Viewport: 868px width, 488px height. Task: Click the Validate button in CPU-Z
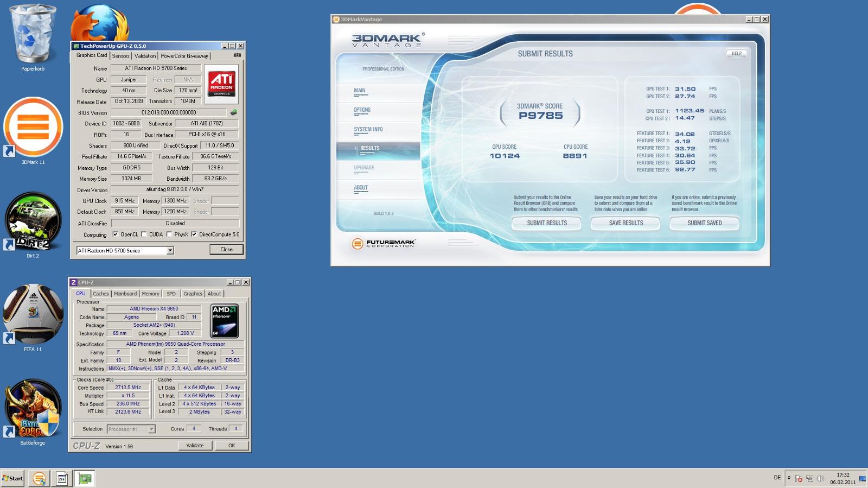[x=195, y=446]
